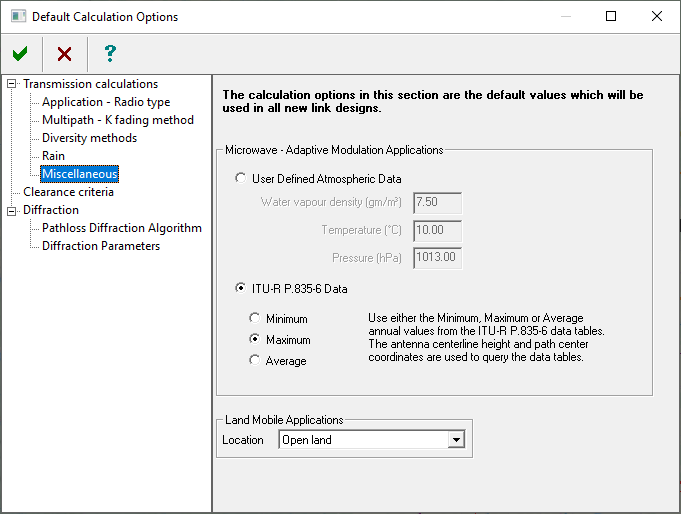Viewport: 681px width, 514px height.
Task: Click the Water vapour density field
Action: (436, 203)
